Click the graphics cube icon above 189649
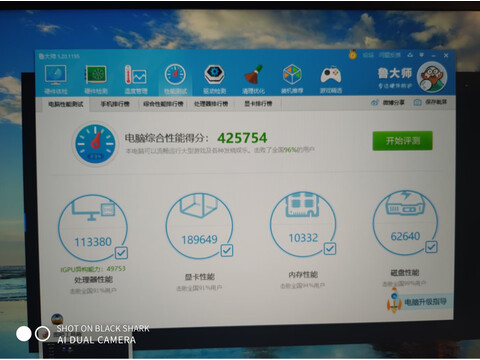This screenshot has height=360, width=480. coord(199,205)
